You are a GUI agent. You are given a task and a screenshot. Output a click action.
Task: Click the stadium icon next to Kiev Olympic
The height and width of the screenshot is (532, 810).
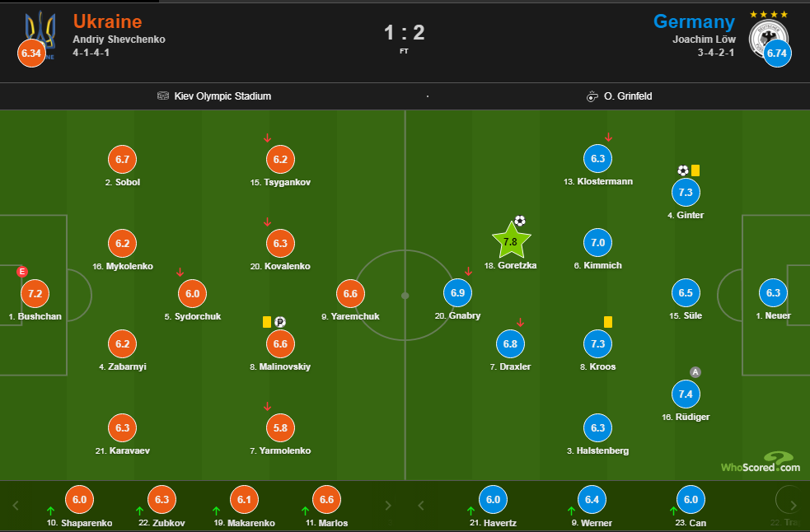163,96
